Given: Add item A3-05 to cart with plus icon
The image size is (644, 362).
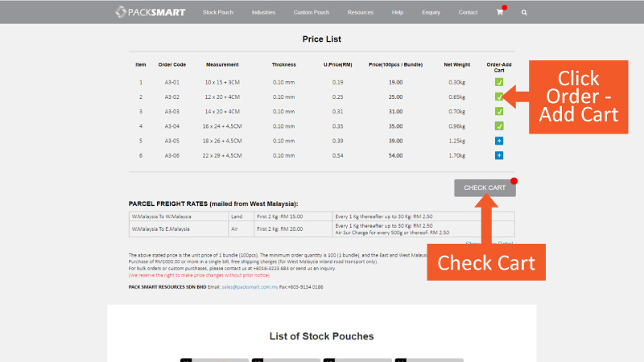Looking at the screenshot, I should 499,141.
